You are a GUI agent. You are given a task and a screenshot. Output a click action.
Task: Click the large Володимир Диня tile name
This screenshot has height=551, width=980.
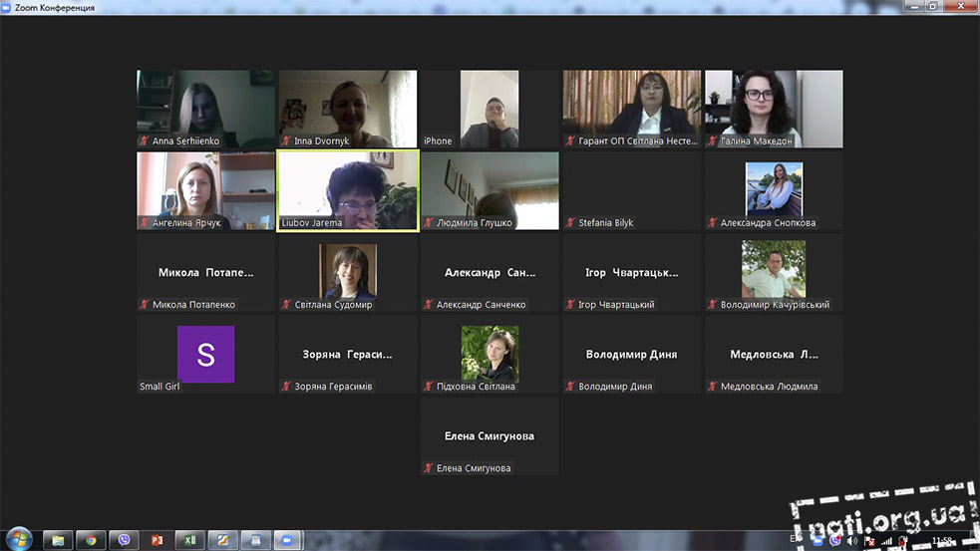point(631,355)
